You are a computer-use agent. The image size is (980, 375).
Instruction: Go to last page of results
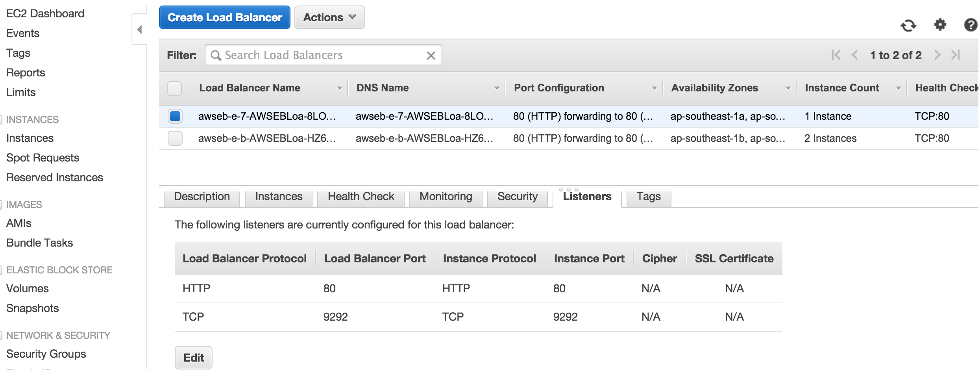pyautogui.click(x=956, y=55)
